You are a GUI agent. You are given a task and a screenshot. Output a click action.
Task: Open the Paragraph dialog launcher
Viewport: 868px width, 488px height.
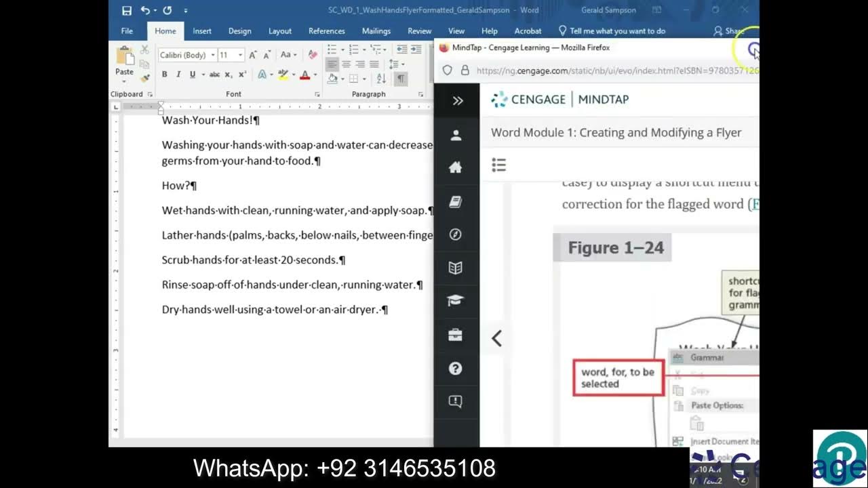(420, 94)
